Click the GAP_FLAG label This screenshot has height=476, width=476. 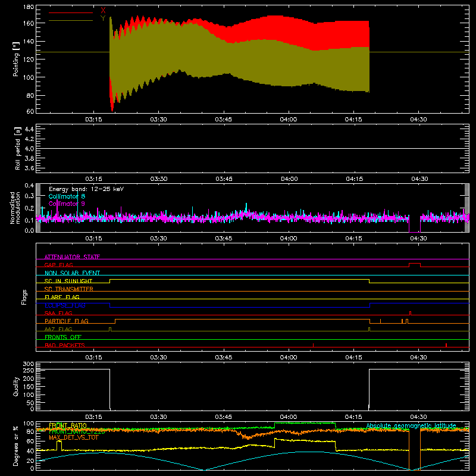[58, 265]
